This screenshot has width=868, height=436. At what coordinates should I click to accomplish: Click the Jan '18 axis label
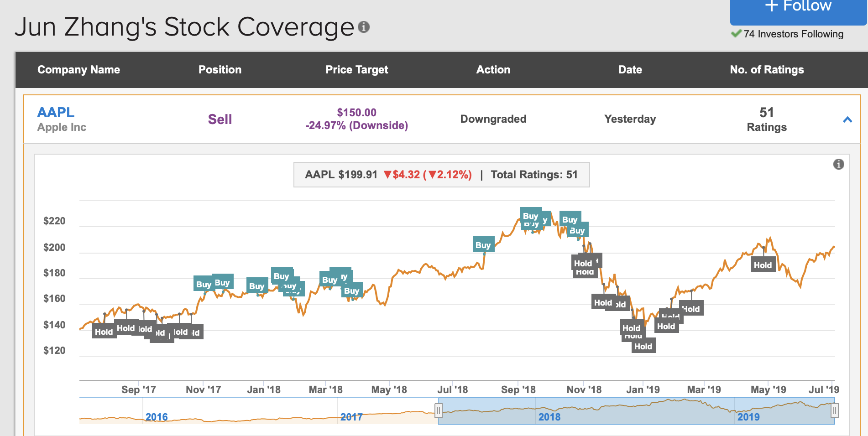tap(264, 389)
